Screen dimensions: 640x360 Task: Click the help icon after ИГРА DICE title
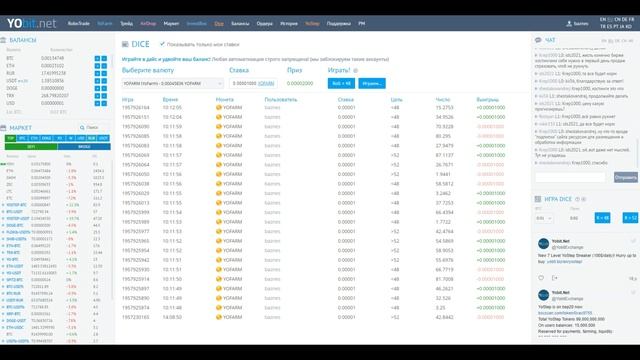[x=577, y=199]
